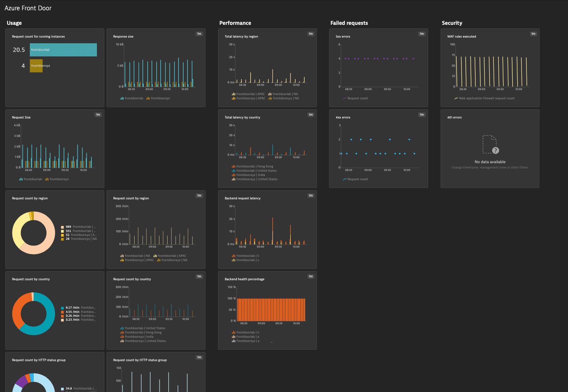Viewport: 568px width, 392px height.
Task: Click the 34.8 frontdoorlab swatch in HTTP status legend
Action: [62, 389]
